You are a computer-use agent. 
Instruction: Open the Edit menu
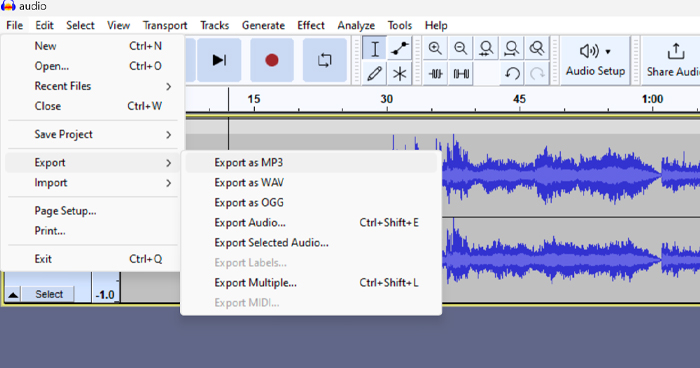(44, 25)
